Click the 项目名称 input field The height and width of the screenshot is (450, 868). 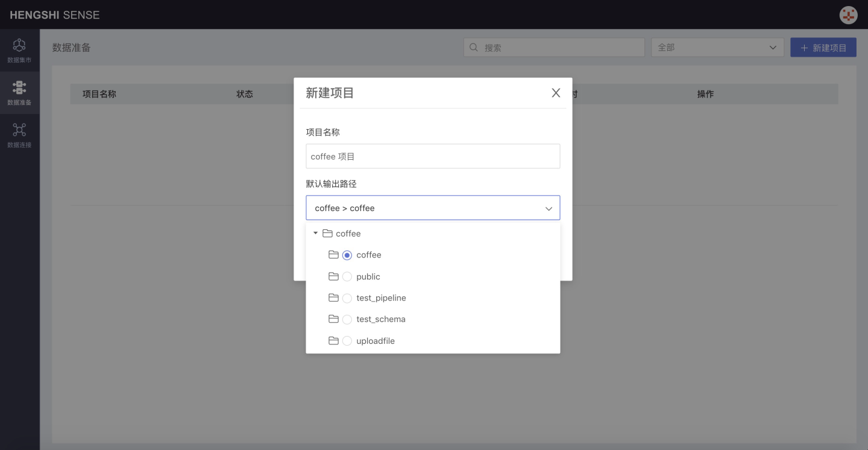(x=433, y=156)
